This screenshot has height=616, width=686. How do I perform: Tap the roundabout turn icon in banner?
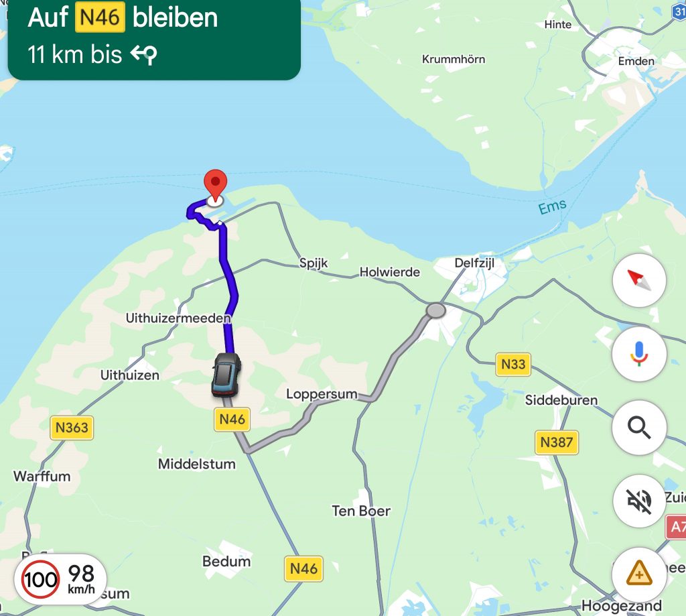click(x=144, y=55)
